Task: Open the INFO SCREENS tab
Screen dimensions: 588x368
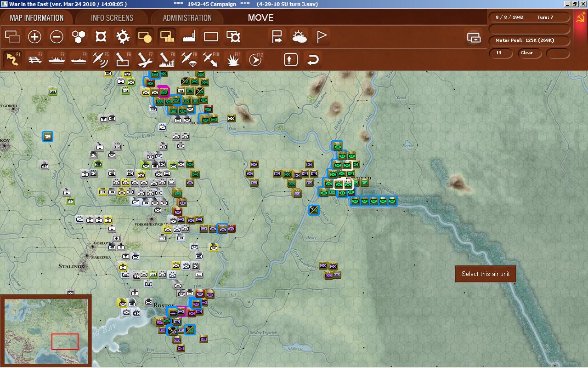Action: pyautogui.click(x=112, y=18)
